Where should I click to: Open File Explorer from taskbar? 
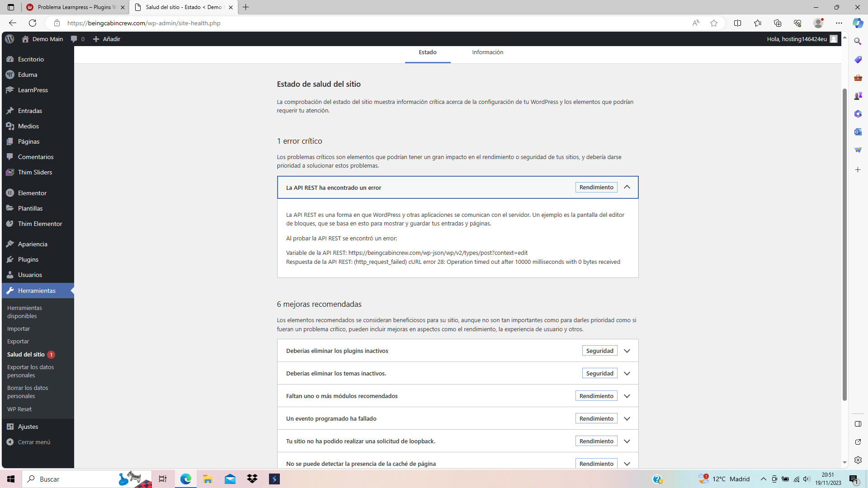pos(208,479)
